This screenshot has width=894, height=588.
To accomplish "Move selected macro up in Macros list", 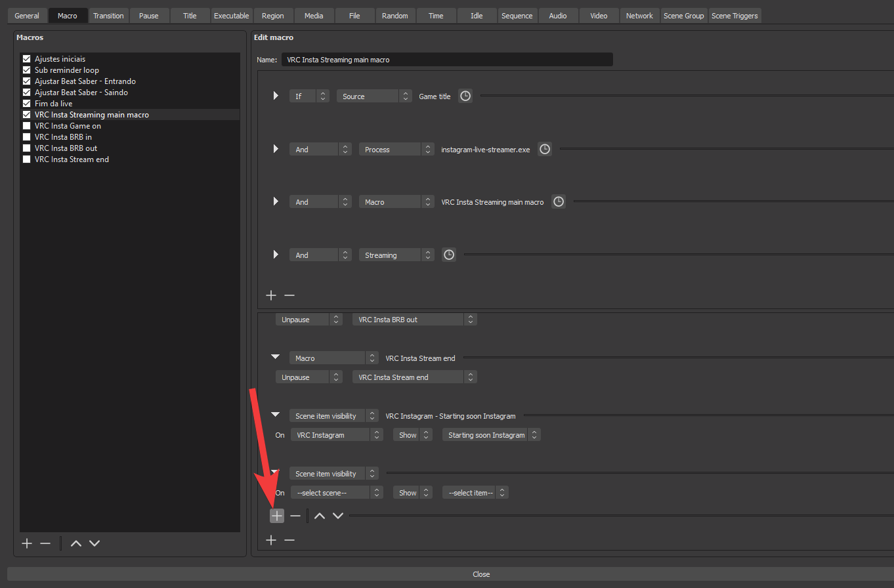I will tap(76, 543).
